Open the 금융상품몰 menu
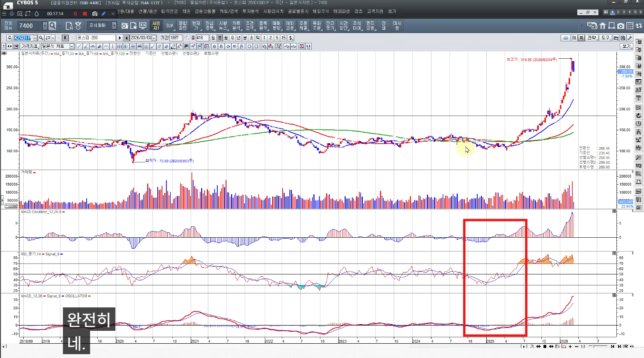This screenshot has width=644, height=358. pyautogui.click(x=204, y=11)
